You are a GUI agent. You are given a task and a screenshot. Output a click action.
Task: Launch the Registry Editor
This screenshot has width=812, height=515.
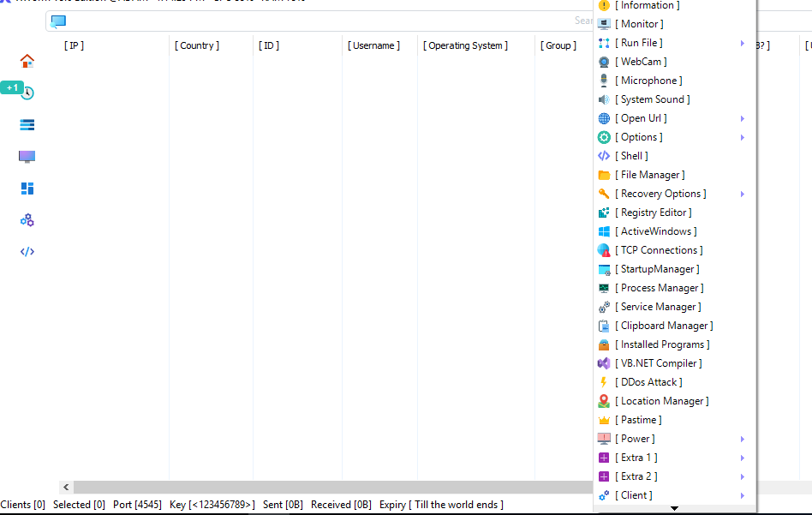pyautogui.click(x=654, y=212)
